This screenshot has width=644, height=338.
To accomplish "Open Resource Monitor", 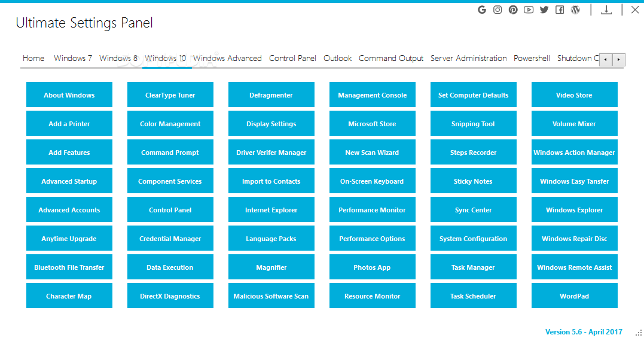I will coord(373,296).
